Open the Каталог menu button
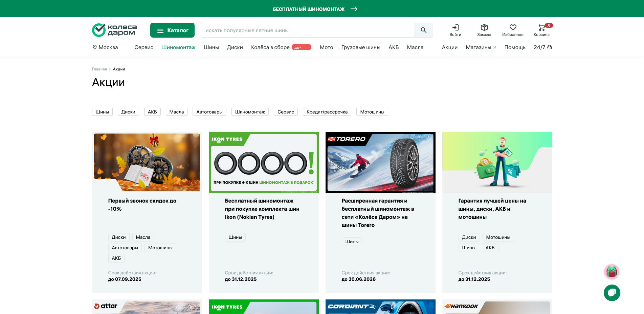This screenshot has height=314, width=644. (x=172, y=30)
